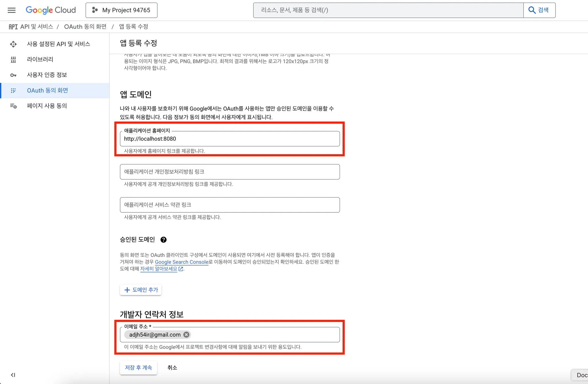Click the 자세히 알아보세요 link
This screenshot has width=588, height=384.
tap(158, 269)
